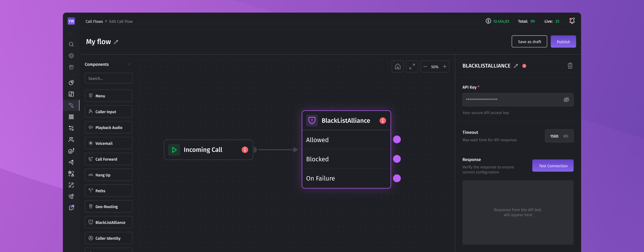Screen dimensions: 644x252
Task: Publish the call flow
Action: (563, 41)
